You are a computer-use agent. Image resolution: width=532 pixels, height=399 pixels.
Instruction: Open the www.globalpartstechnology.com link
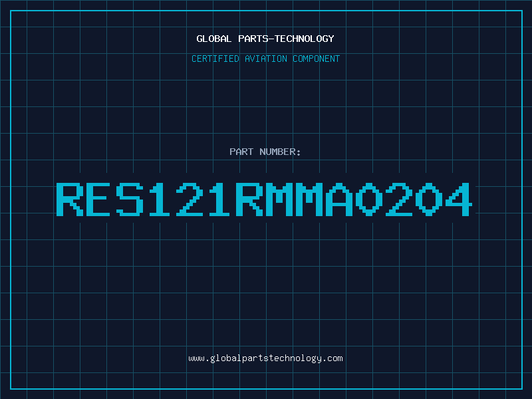tap(265, 358)
